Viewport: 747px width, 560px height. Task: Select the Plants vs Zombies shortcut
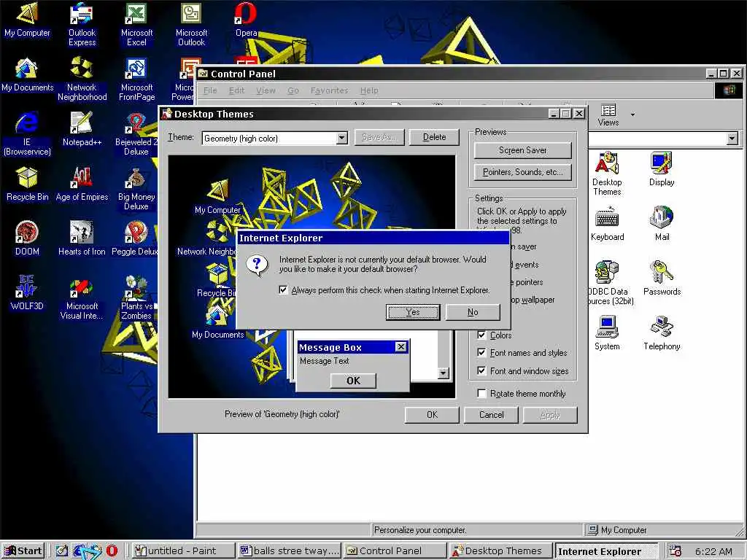point(136,297)
